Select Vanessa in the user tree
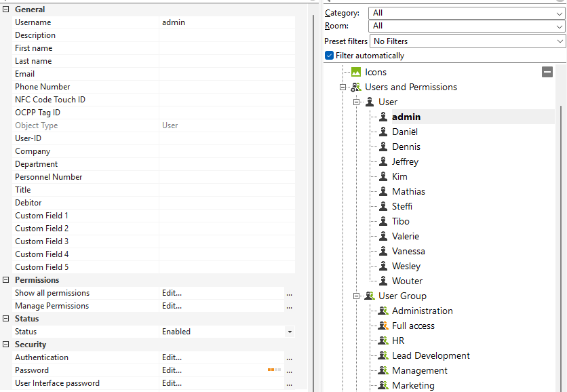The width and height of the screenshot is (567, 392). point(408,251)
